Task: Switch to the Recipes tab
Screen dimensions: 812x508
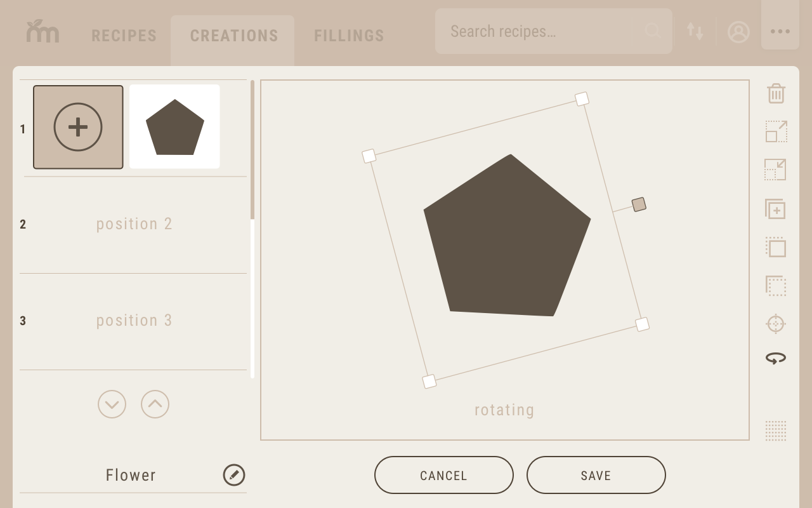Action: (124, 36)
